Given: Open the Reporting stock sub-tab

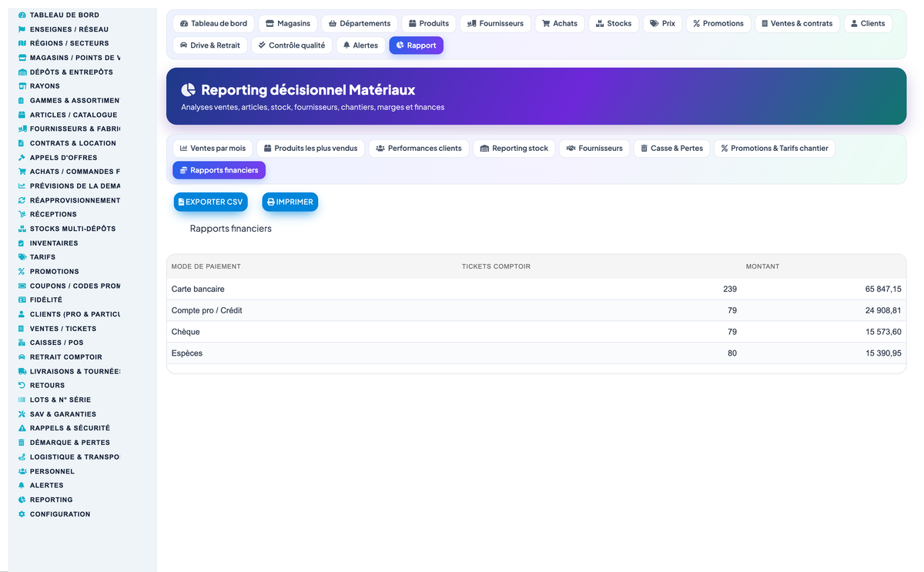Looking at the screenshot, I should (x=514, y=148).
